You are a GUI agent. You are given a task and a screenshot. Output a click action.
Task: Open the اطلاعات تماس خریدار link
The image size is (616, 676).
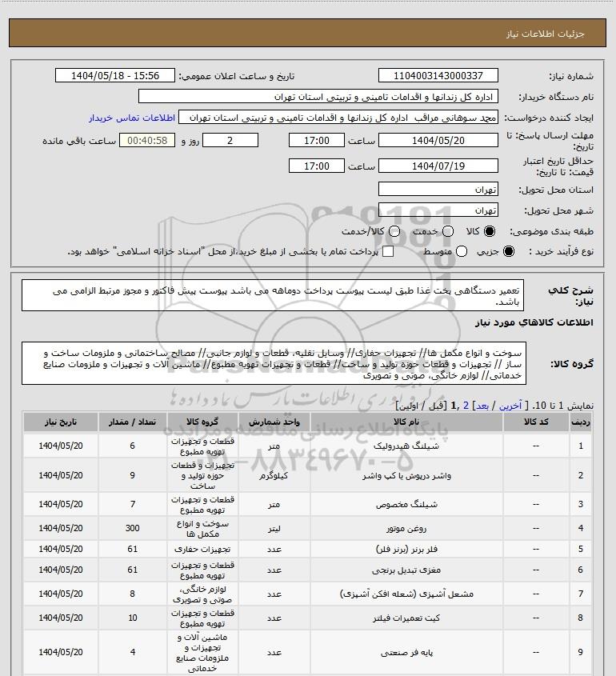click(132, 118)
